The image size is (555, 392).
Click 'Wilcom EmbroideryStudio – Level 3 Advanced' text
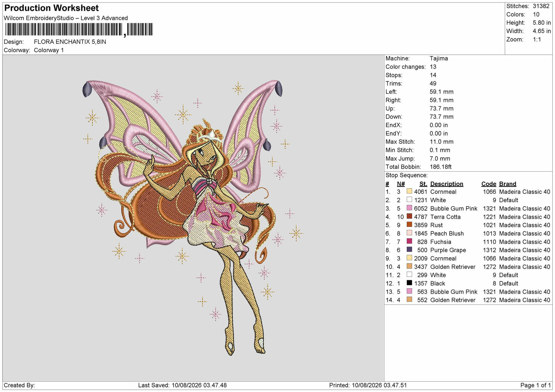pyautogui.click(x=66, y=18)
